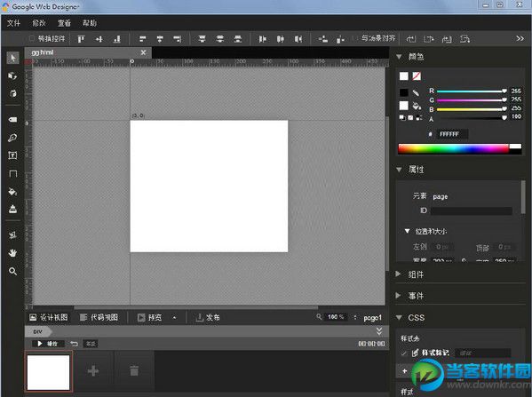
Task: Select the Text tool
Action: (x=12, y=155)
